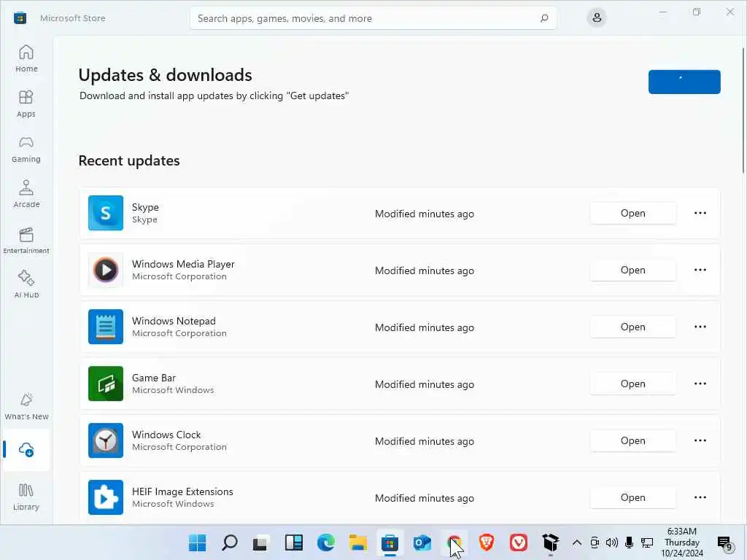Open the Apps section

26,104
